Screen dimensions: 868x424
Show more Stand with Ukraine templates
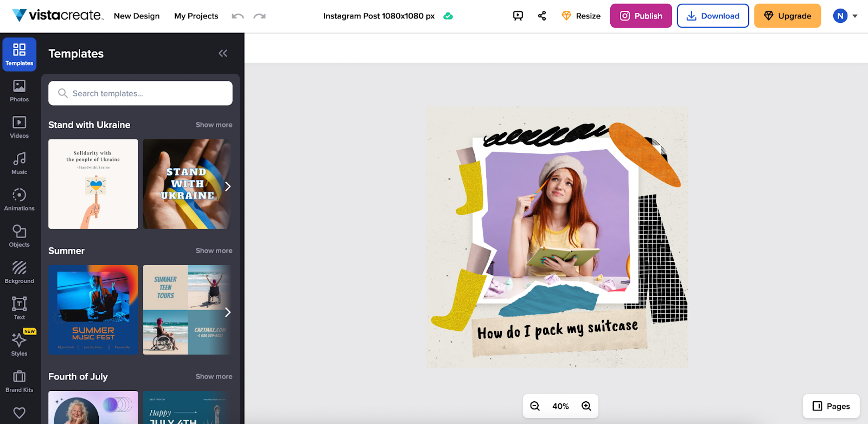(214, 125)
